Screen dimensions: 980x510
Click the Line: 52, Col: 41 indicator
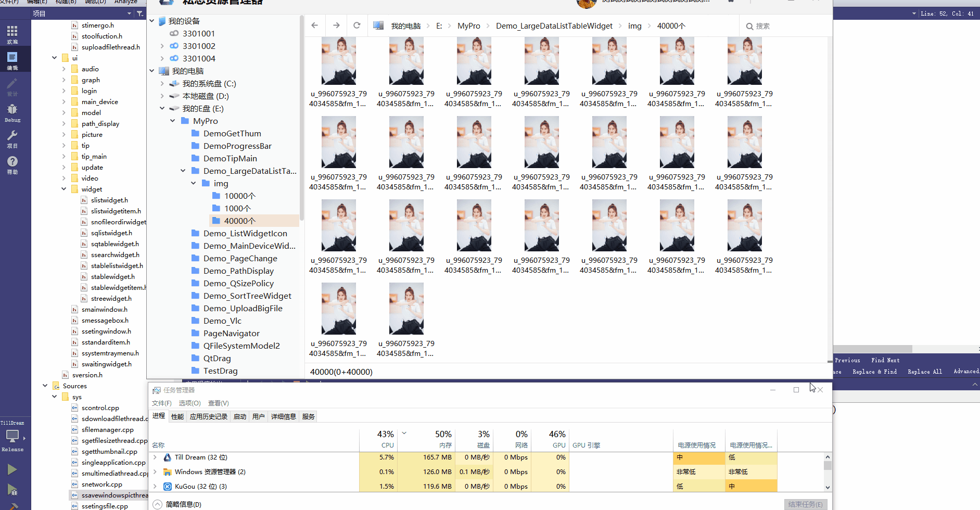947,14
